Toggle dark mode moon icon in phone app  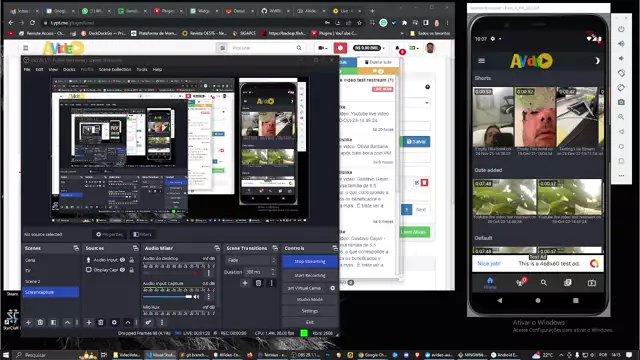(x=597, y=61)
